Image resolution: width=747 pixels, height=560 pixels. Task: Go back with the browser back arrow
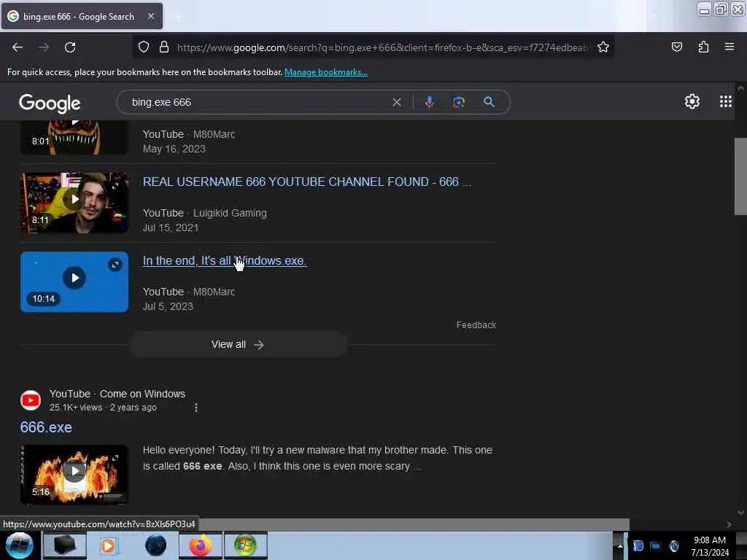(x=18, y=47)
